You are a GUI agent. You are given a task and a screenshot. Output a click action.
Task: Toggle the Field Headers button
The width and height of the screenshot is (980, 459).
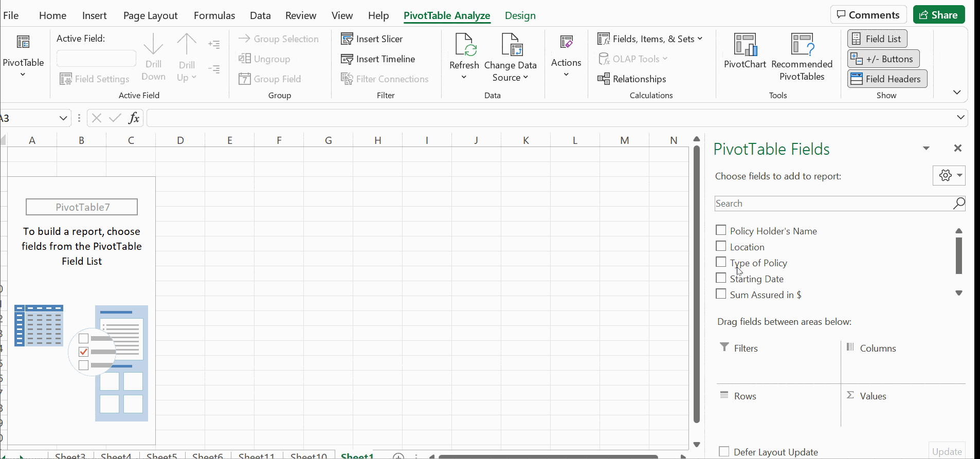tap(887, 79)
